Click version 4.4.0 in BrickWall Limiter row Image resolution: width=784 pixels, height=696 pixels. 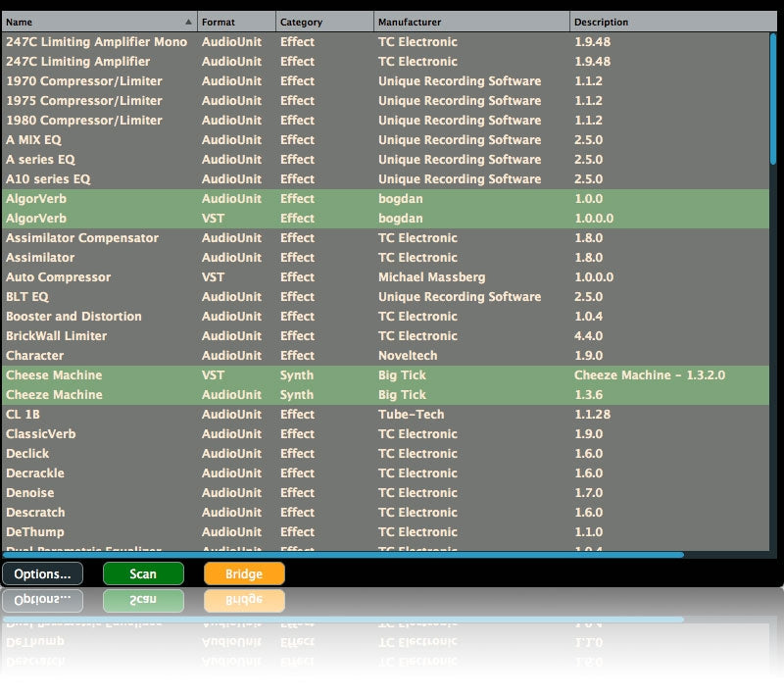(x=589, y=336)
